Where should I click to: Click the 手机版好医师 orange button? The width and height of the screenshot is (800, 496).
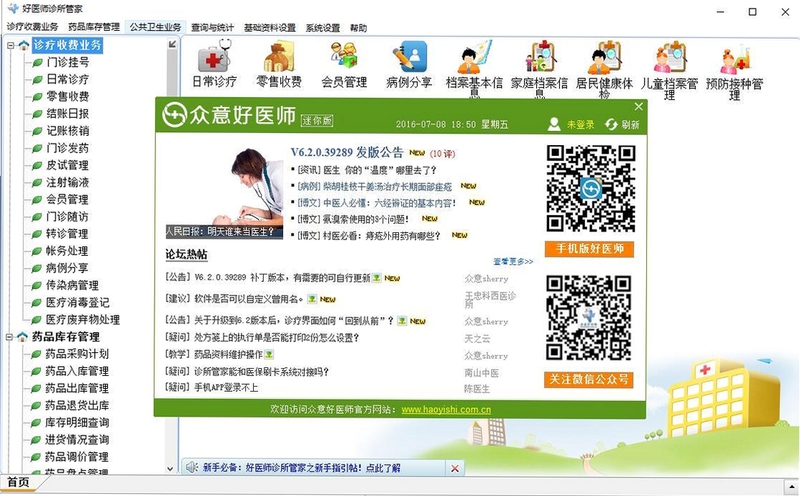(x=589, y=249)
